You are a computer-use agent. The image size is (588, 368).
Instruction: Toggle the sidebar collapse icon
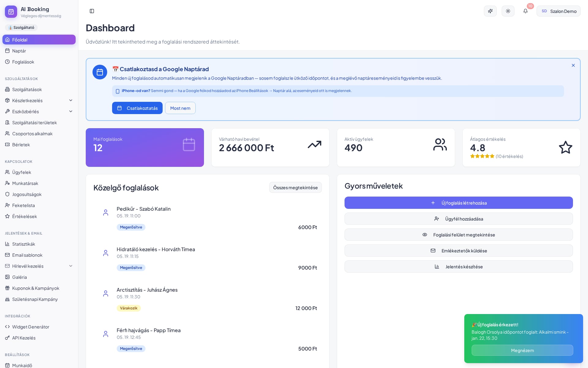[92, 11]
